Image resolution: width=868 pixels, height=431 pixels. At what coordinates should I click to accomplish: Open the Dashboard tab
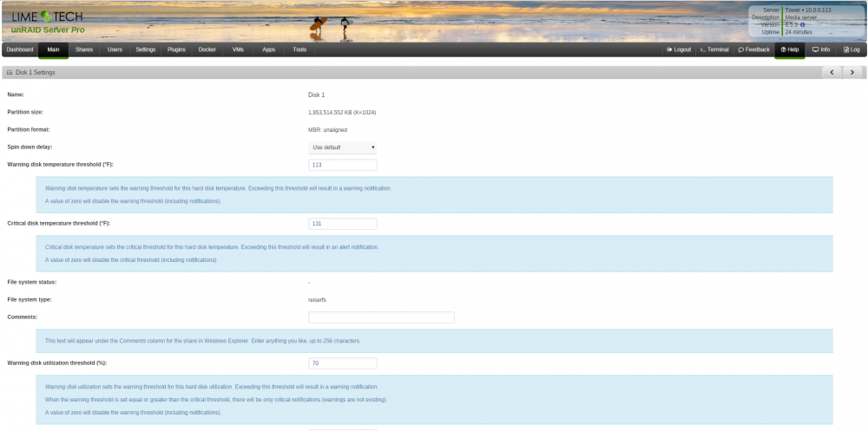click(x=20, y=49)
